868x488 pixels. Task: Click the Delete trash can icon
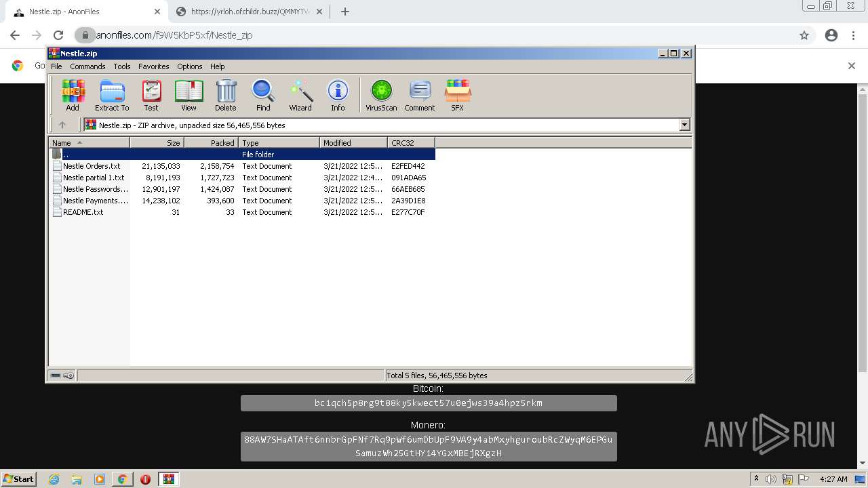click(x=226, y=95)
